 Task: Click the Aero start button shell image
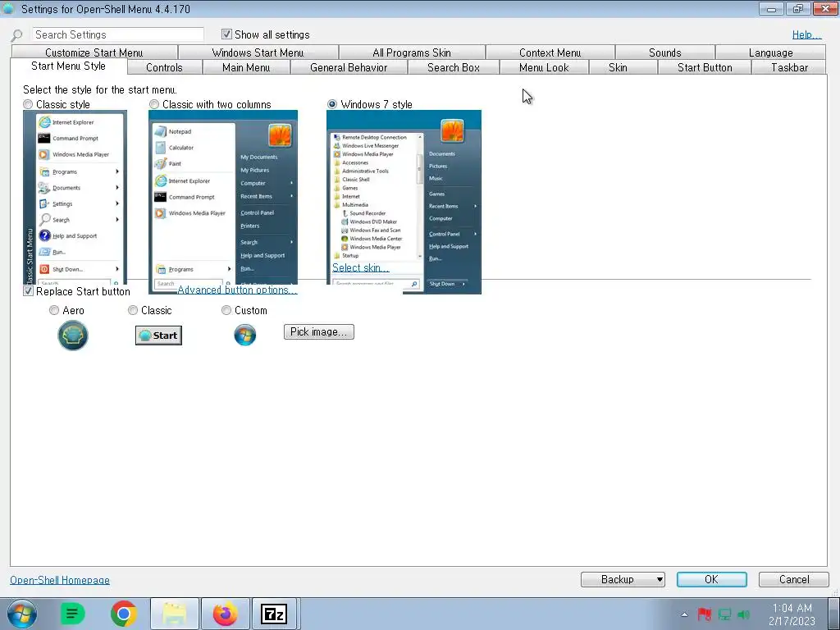click(73, 336)
